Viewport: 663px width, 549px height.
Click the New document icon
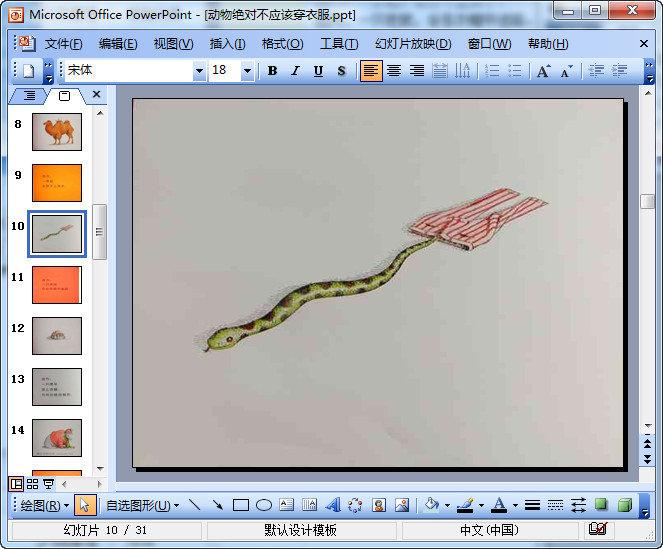[x=28, y=71]
